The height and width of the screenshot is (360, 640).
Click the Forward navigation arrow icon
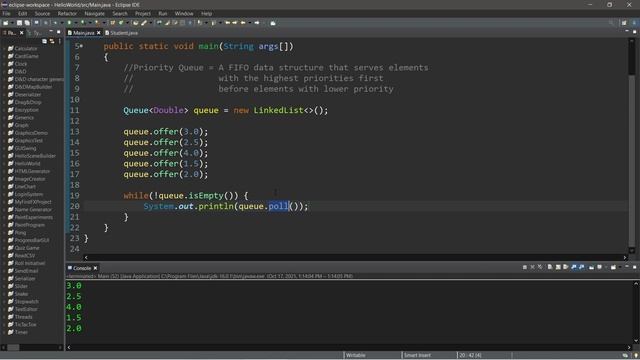[x=257, y=23]
